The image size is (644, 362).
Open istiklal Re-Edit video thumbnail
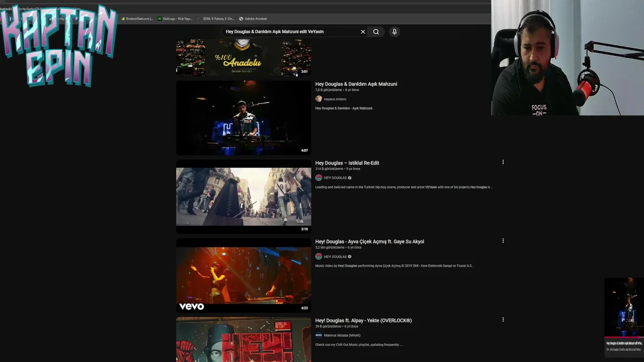pos(244,197)
